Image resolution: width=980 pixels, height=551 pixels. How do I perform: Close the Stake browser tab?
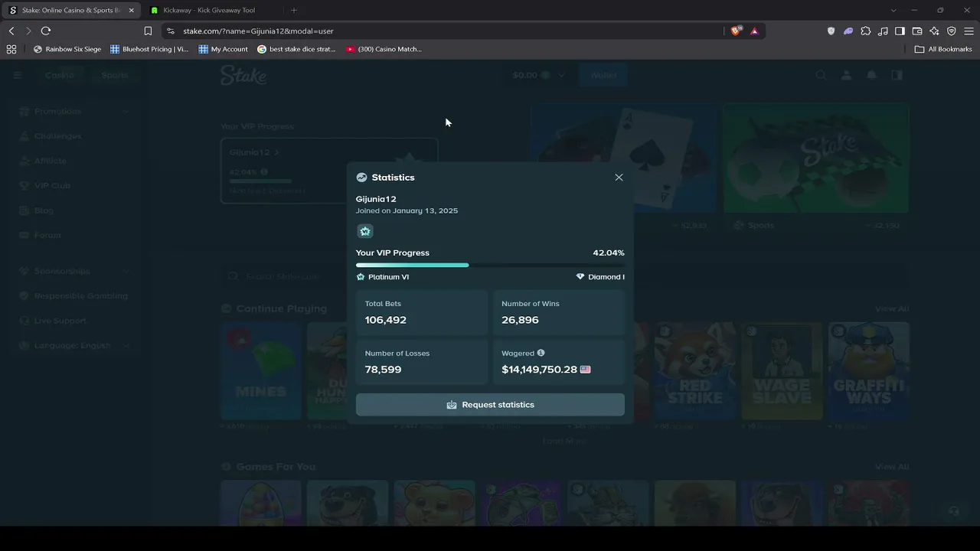132,10
